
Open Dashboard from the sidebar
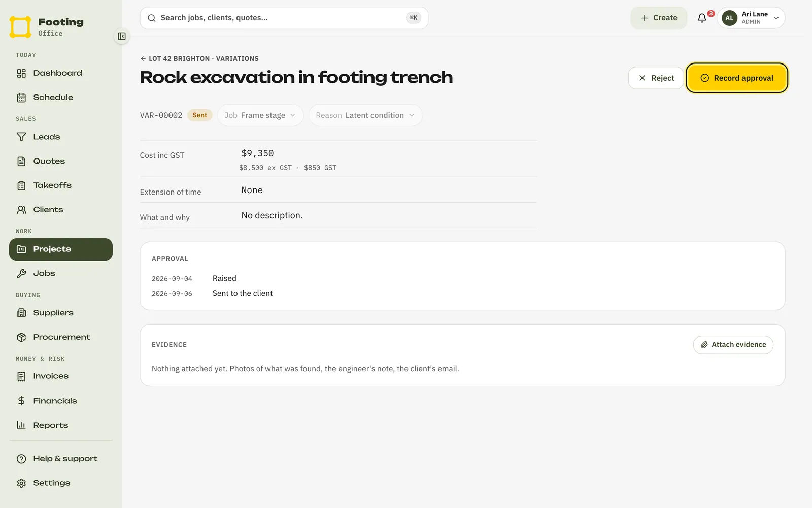(x=61, y=73)
